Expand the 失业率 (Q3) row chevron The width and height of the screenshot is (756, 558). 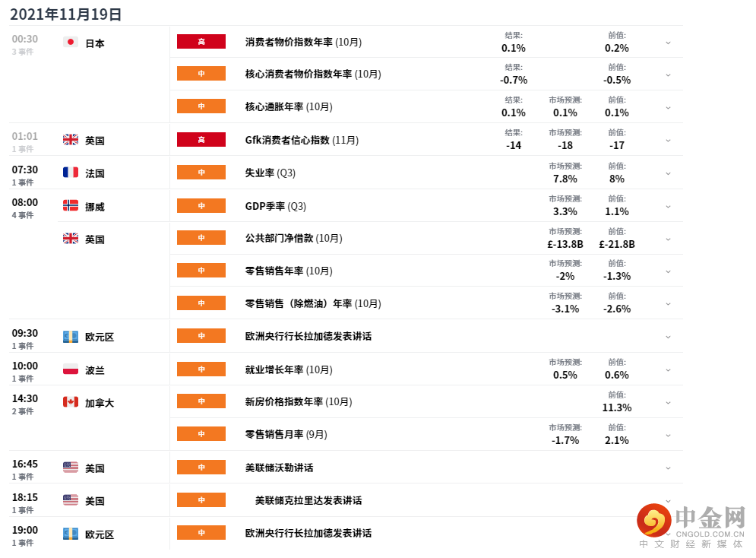click(x=669, y=173)
